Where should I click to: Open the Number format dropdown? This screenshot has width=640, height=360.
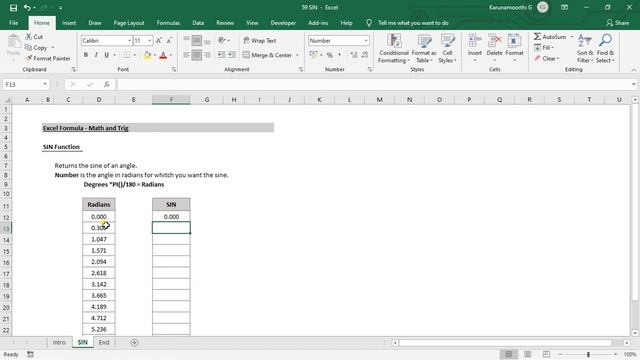tap(366, 40)
